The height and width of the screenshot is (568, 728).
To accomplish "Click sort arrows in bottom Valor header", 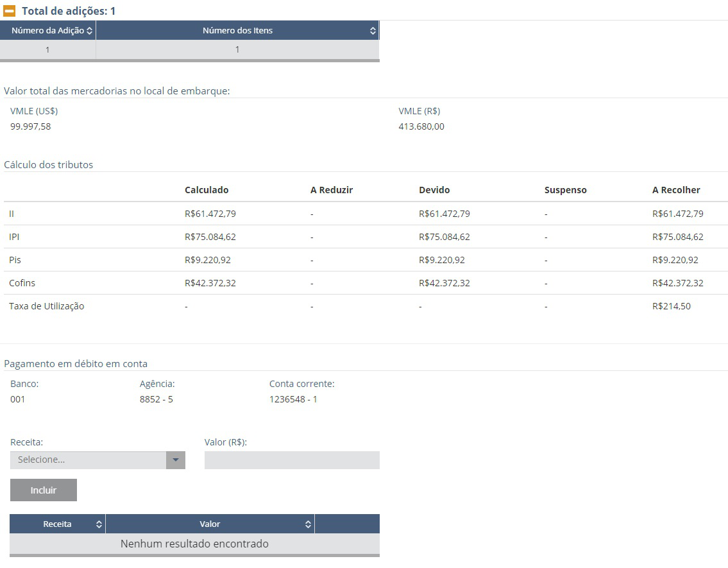I will coord(308,524).
